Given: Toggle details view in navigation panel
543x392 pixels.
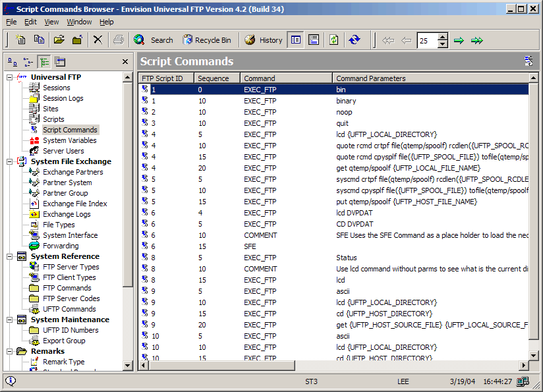Looking at the screenshot, I should coord(60,62).
